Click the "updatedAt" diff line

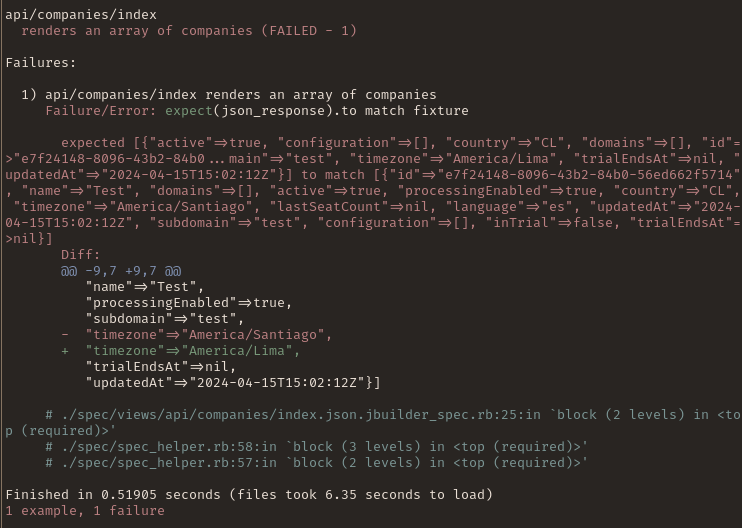click(x=233, y=383)
